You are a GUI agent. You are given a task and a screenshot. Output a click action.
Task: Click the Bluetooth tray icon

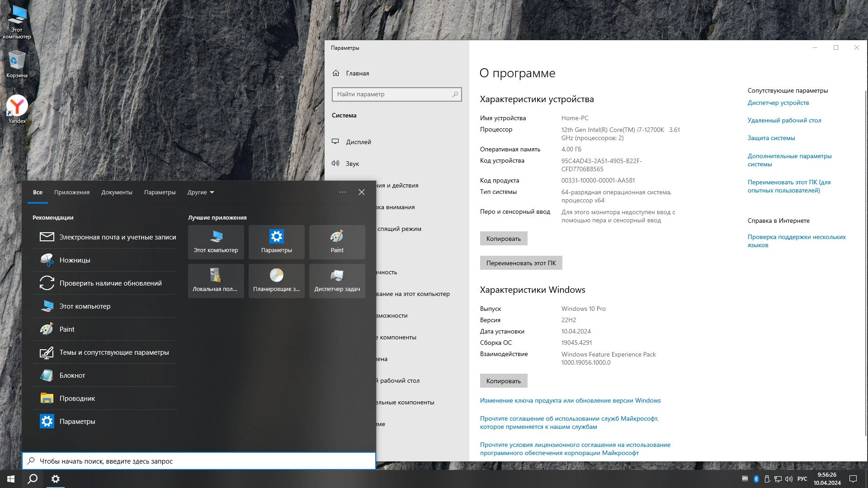coord(756,479)
